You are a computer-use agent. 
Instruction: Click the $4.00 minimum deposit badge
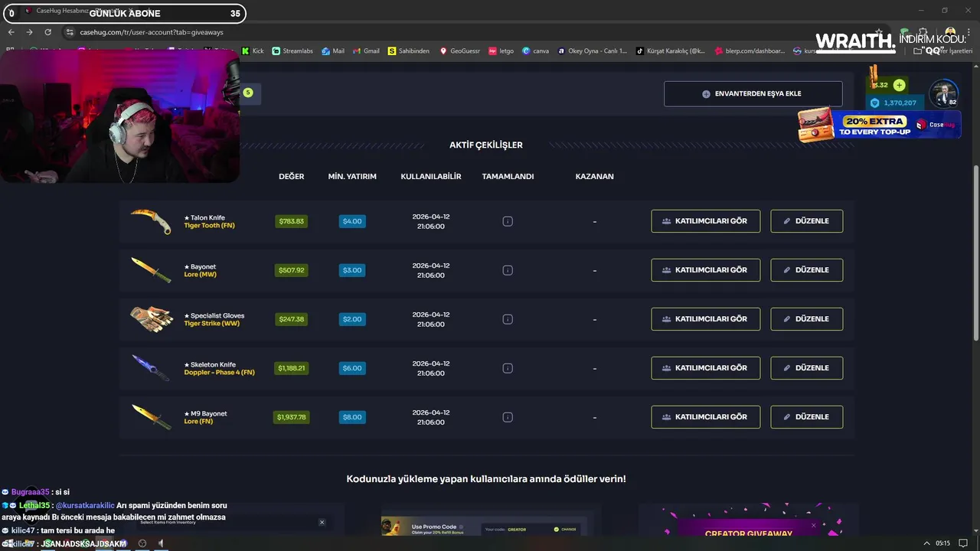352,221
